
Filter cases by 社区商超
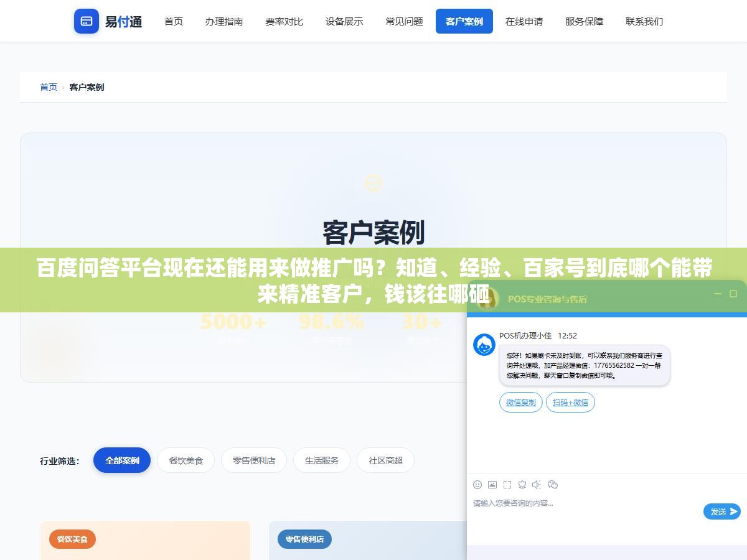click(385, 460)
